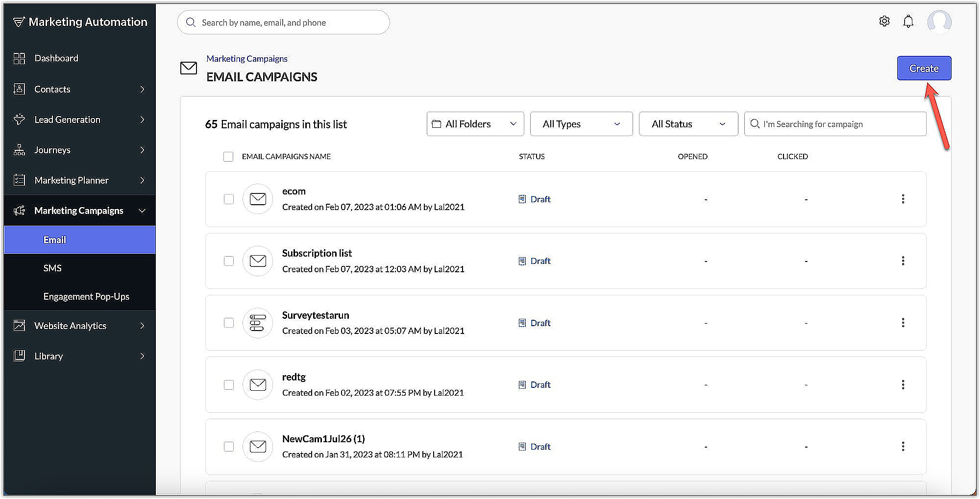Image resolution: width=980 pixels, height=499 pixels.
Task: Click the Lead Generation funnel icon
Action: (x=19, y=119)
